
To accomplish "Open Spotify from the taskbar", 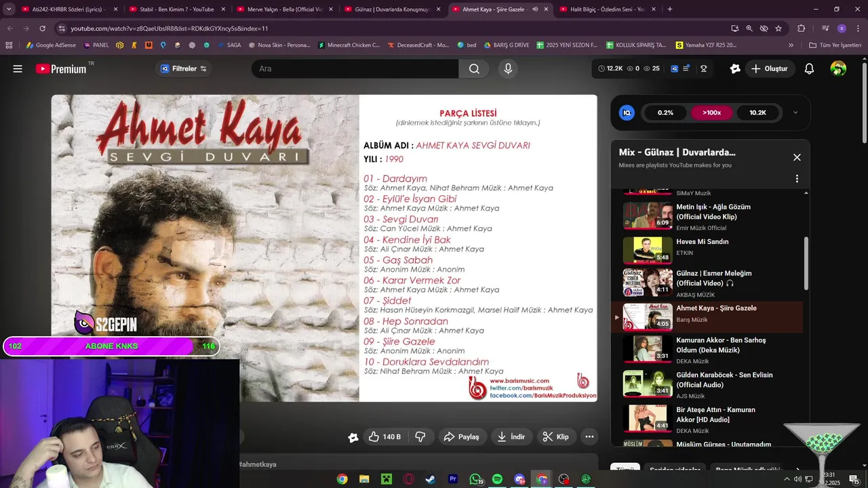I will click(x=497, y=479).
